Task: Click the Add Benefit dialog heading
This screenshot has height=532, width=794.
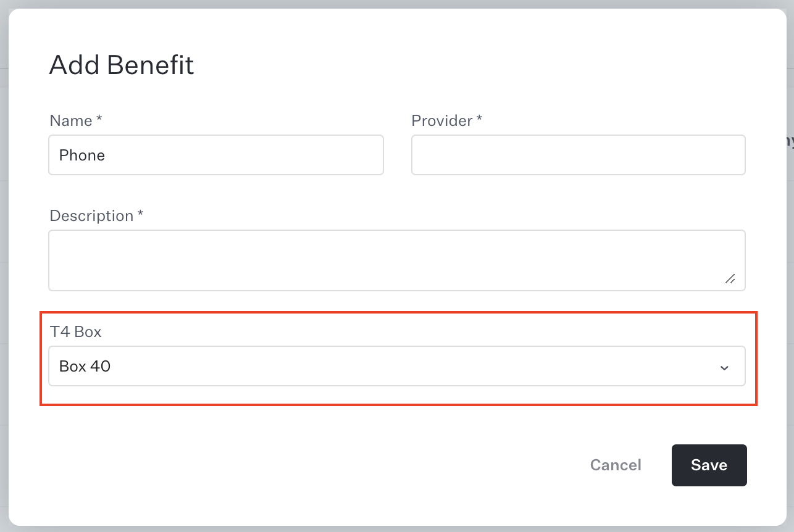Action: pyautogui.click(x=122, y=65)
